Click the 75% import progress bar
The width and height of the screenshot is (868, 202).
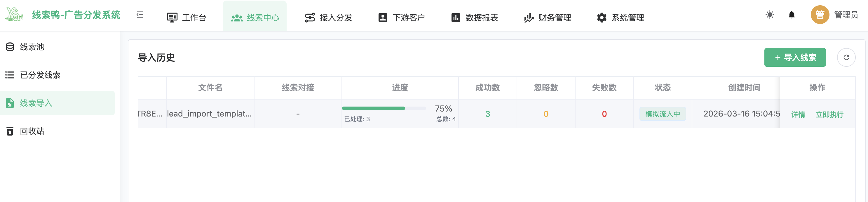click(x=384, y=108)
